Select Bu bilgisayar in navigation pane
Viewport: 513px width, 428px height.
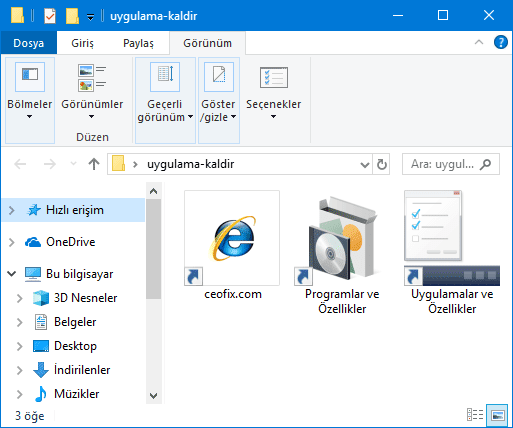[79, 274]
